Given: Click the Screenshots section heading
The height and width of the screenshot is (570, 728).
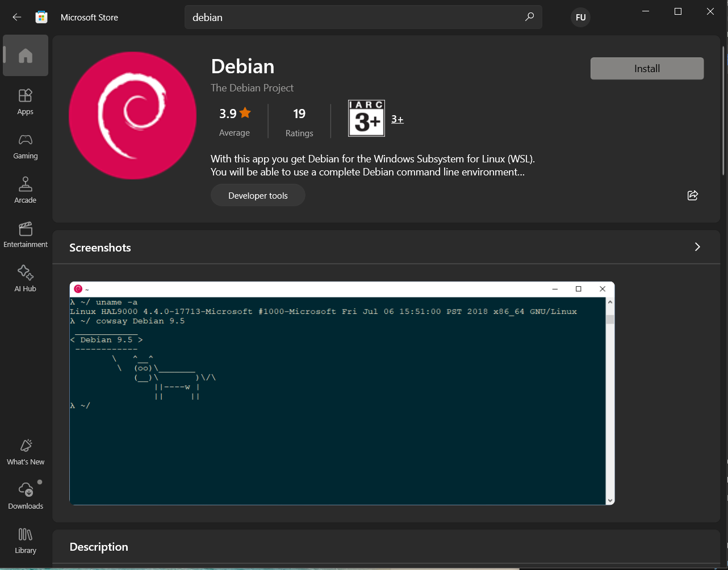Looking at the screenshot, I should (100, 248).
